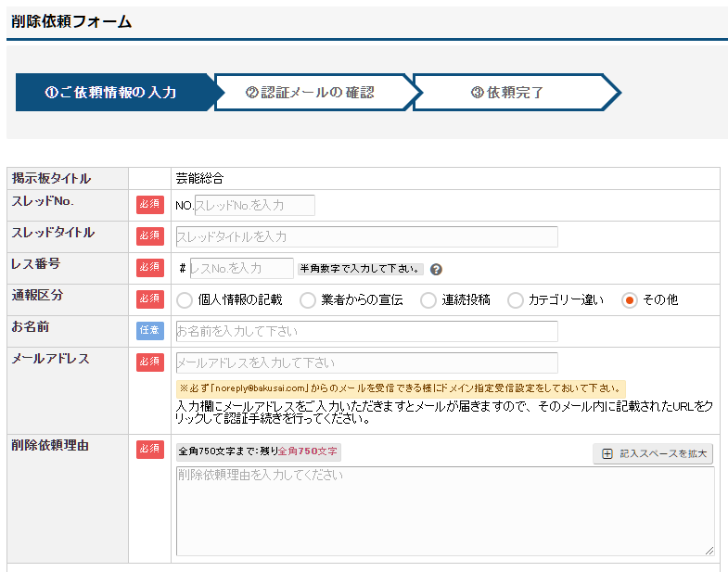
Task: Click the 必須 badge beside メールアドレス
Action: [149, 362]
